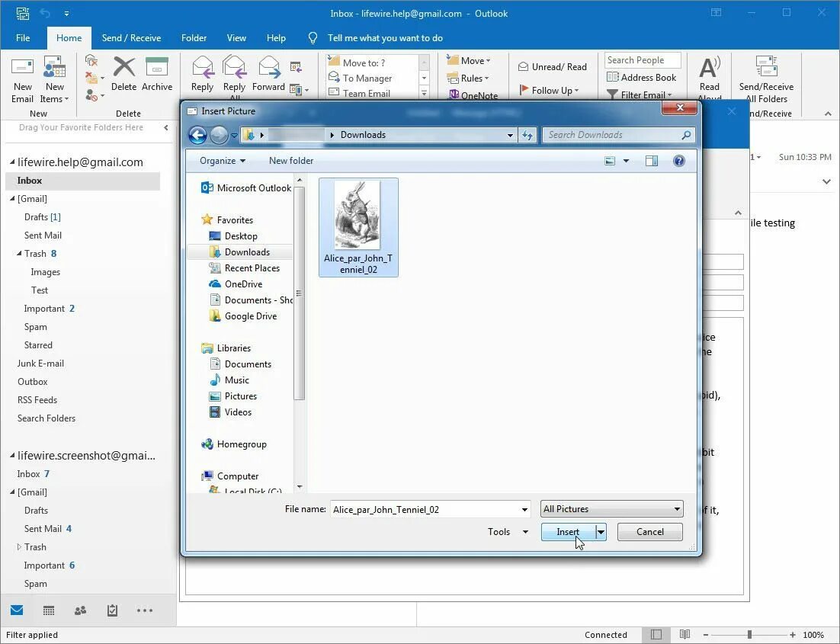Screen dimensions: 840x644
Task: Open the View ribbon tab
Action: click(x=236, y=38)
